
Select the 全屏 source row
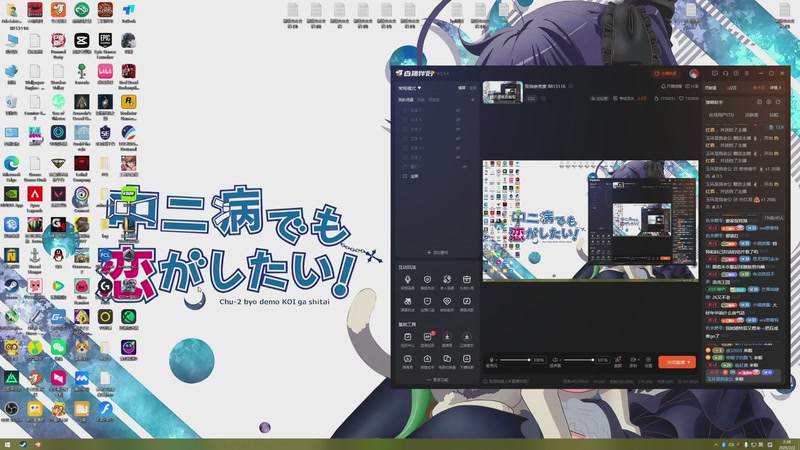coord(436,176)
